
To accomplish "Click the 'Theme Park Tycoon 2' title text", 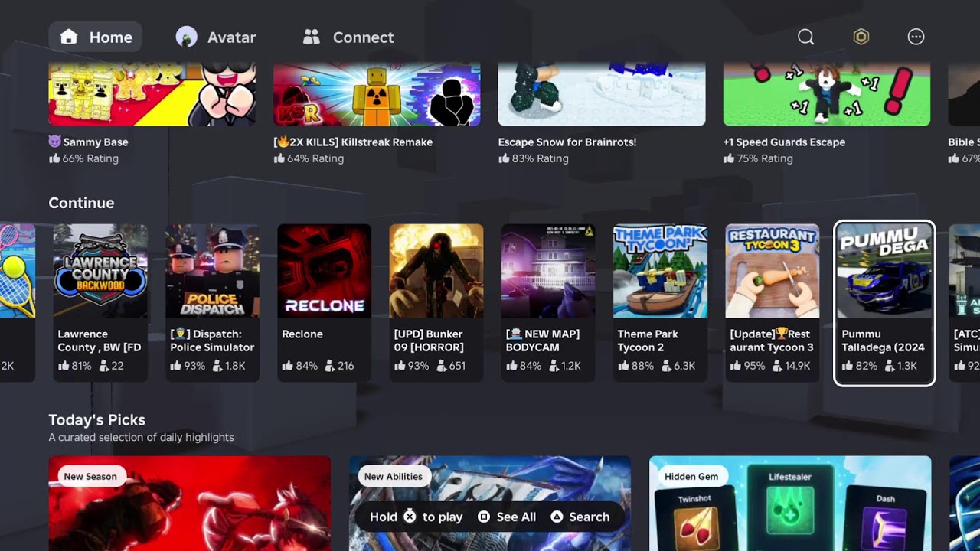I will tap(648, 341).
